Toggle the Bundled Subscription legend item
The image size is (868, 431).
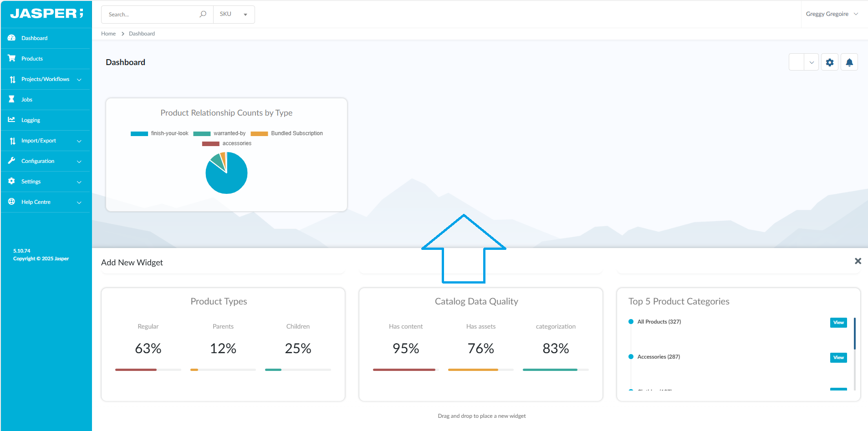coord(287,133)
